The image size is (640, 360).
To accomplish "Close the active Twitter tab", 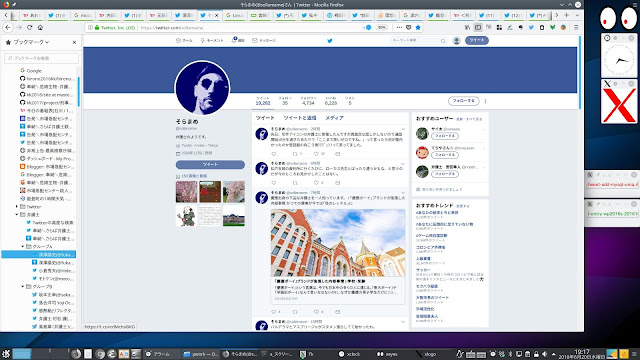I will coord(216,16).
